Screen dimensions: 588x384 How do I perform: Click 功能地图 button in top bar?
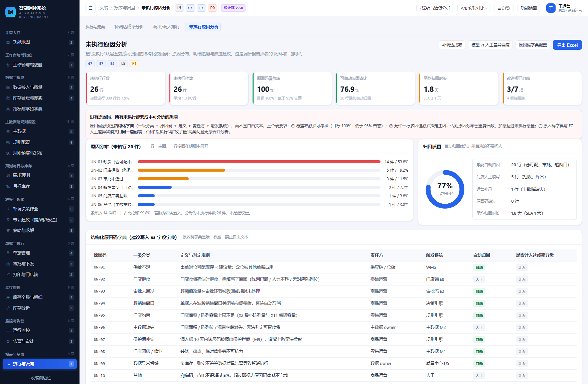(529, 8)
